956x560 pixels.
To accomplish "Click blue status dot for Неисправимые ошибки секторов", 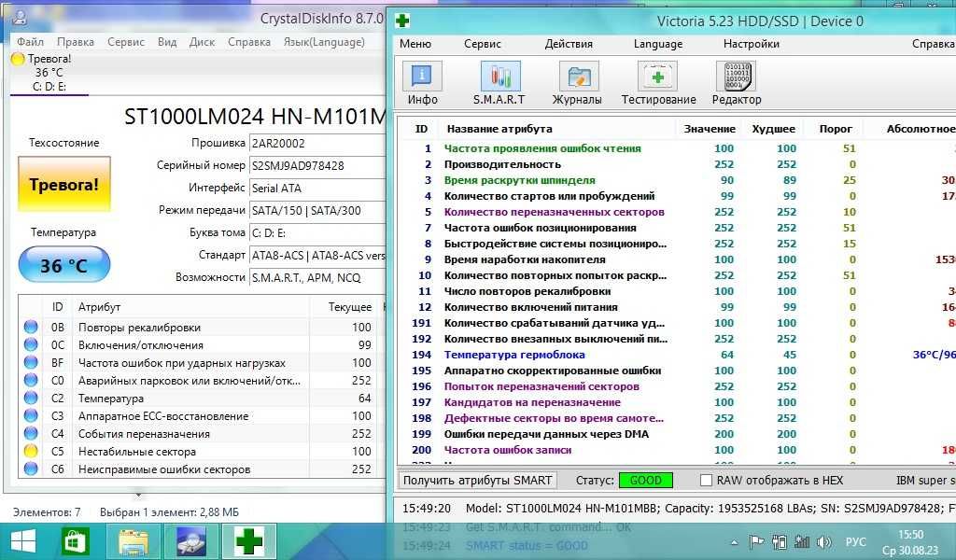I will tap(31, 469).
